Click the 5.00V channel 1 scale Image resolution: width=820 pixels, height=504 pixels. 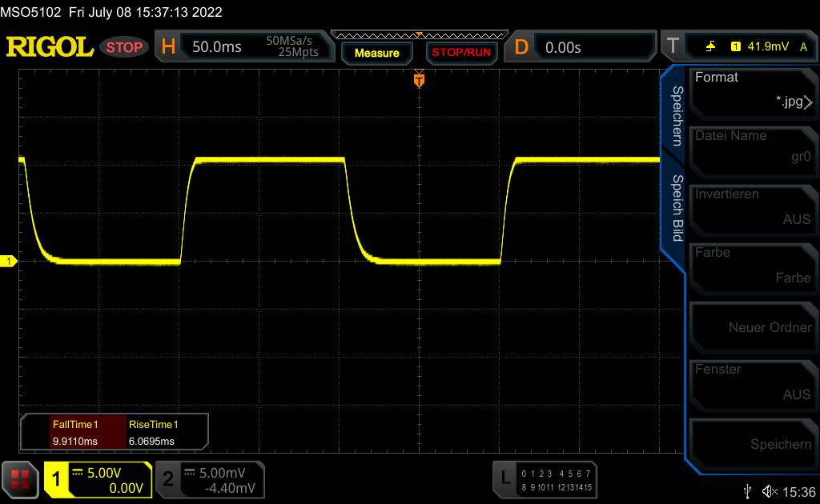[x=104, y=473]
